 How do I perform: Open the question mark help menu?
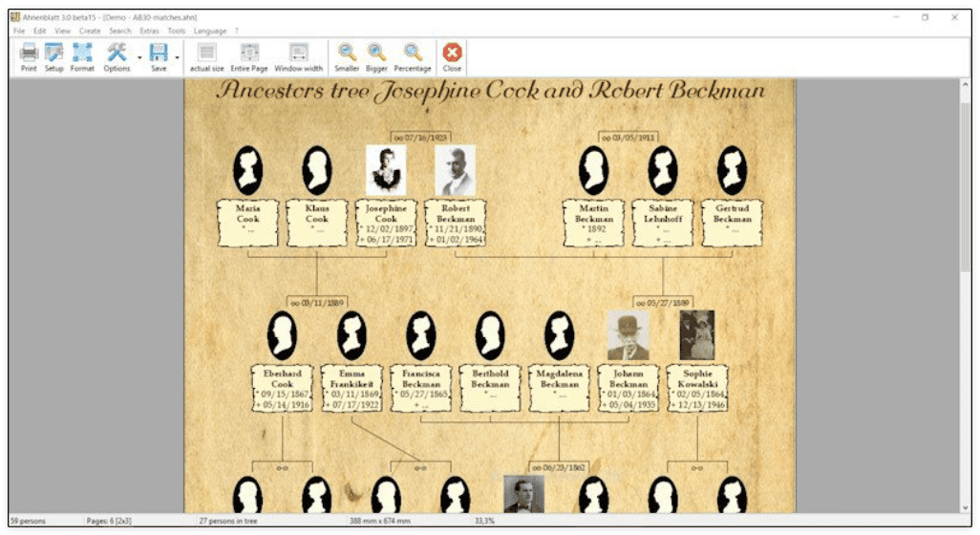[x=237, y=31]
